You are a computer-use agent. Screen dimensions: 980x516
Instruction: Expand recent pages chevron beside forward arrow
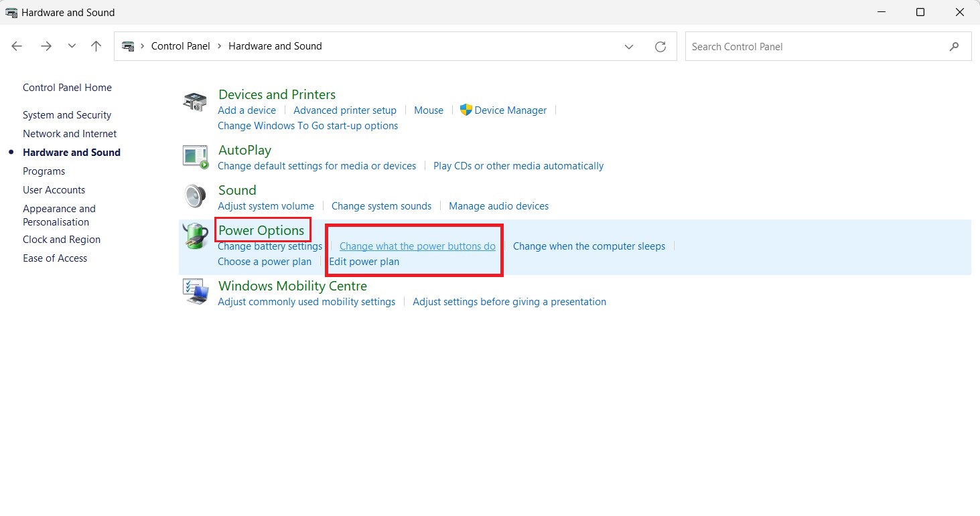72,46
